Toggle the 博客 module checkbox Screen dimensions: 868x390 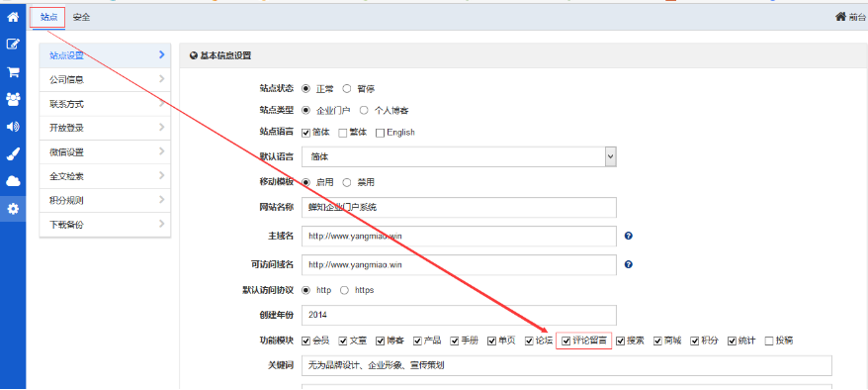[x=380, y=341]
